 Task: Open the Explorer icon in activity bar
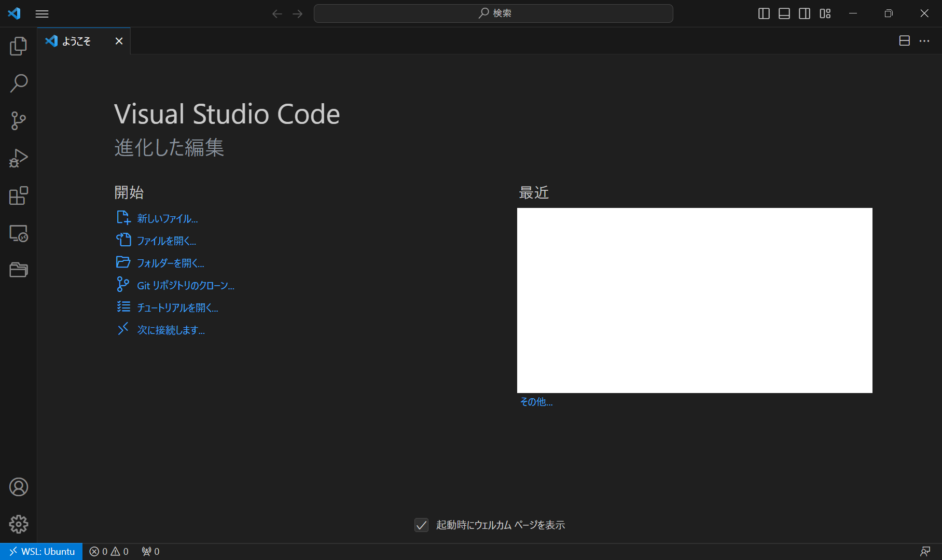pyautogui.click(x=19, y=46)
